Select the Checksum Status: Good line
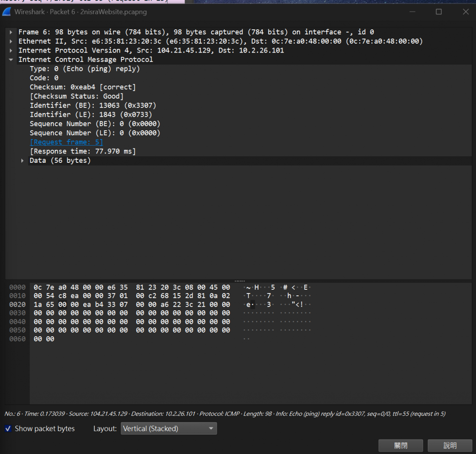Screen dimensions: 476x454 tap(77, 96)
